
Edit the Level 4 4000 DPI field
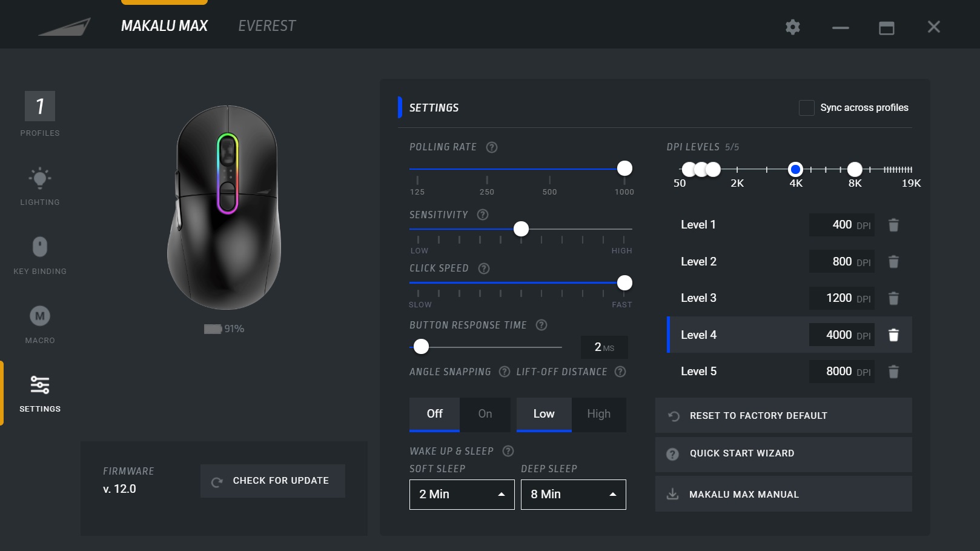842,335
